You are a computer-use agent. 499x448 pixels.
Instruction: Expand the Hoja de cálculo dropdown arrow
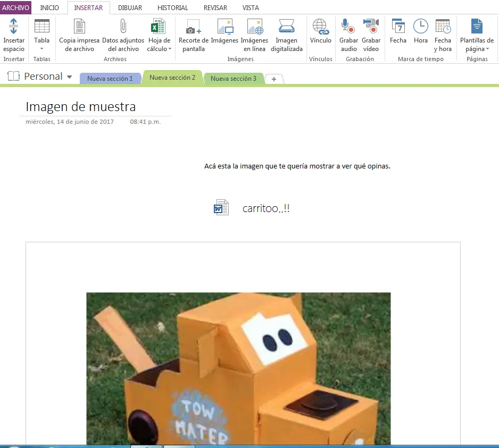[170, 49]
